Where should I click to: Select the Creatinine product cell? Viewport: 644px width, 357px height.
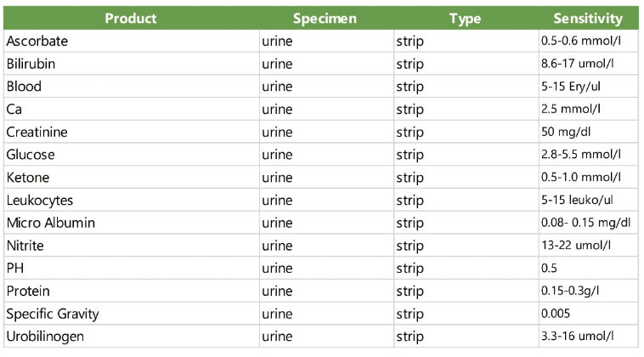click(132, 132)
